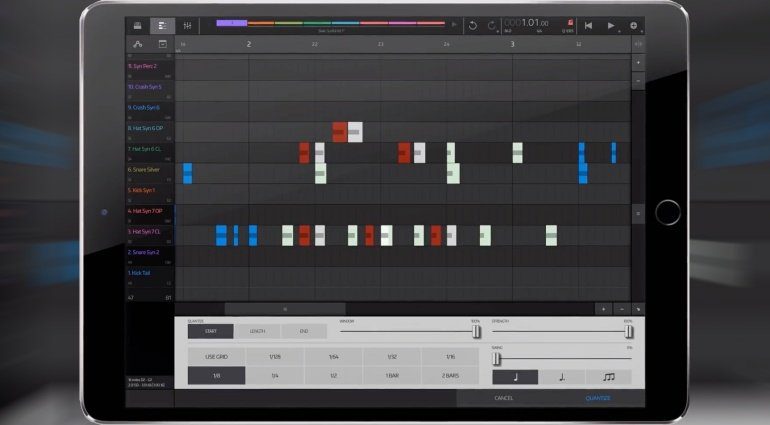Choose the 1/16 quantize value

449,356
